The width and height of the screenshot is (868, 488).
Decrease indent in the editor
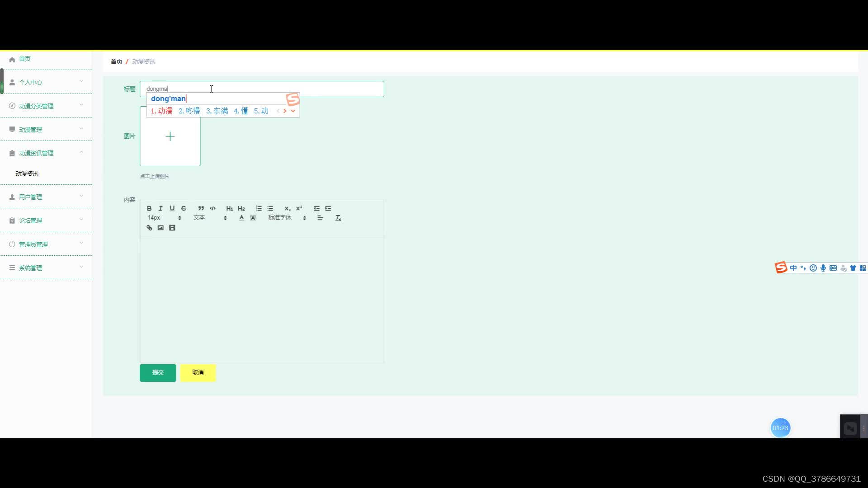(x=316, y=208)
